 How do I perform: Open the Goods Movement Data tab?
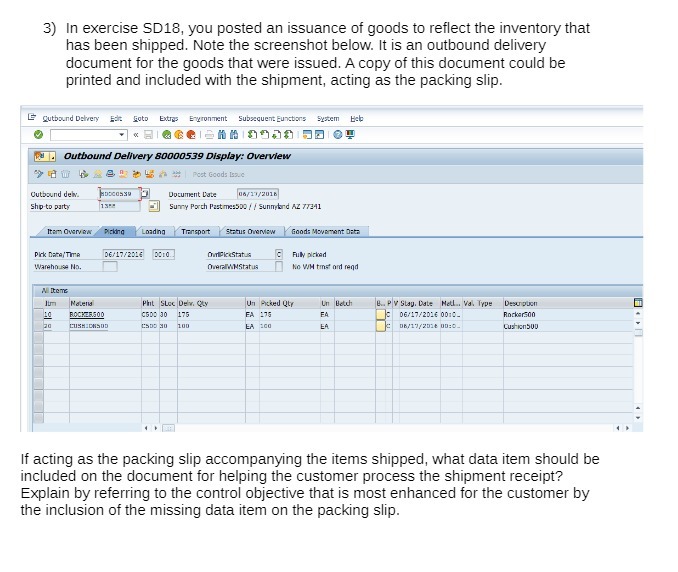[326, 232]
